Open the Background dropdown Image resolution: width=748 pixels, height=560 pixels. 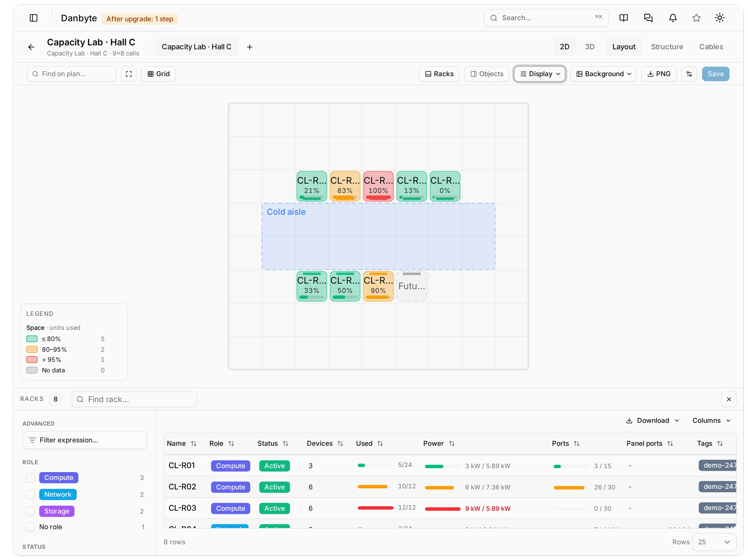603,74
